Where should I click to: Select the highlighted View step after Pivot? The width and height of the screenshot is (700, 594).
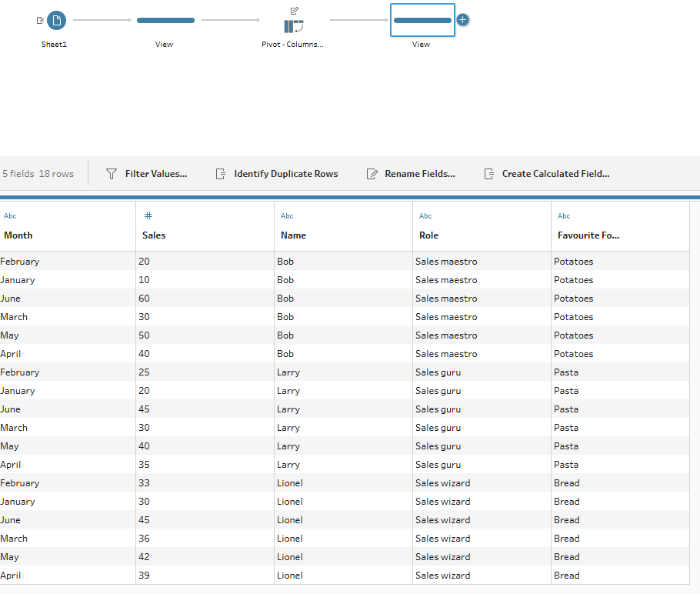click(422, 21)
